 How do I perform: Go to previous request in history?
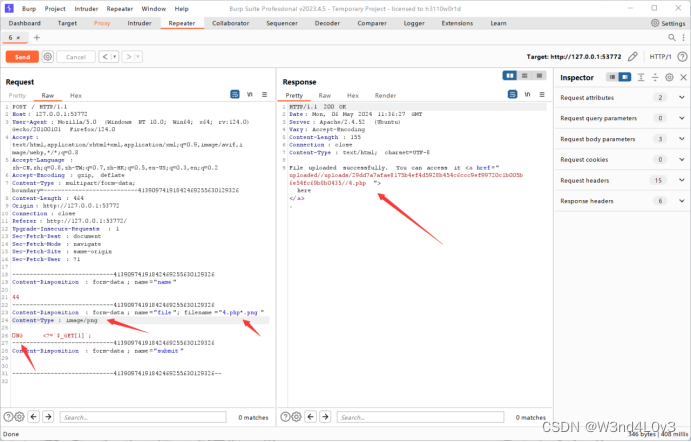[x=105, y=57]
